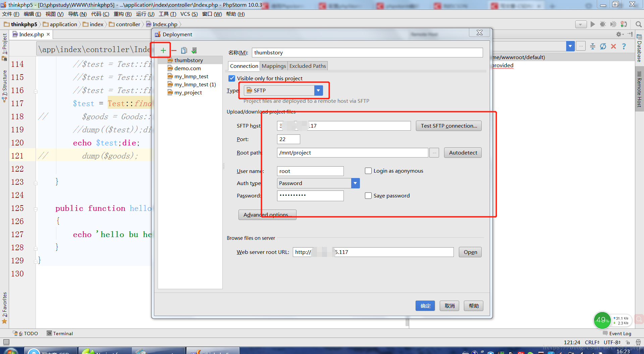Viewport: 644px width, 354px height.
Task: Open the 帮助 (H) menu
Action: coord(235,14)
